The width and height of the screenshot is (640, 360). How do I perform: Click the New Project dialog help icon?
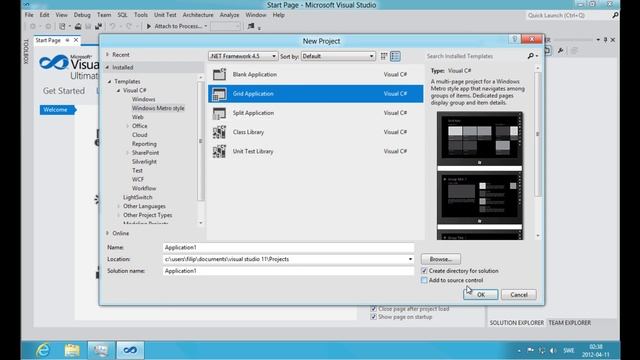point(514,39)
